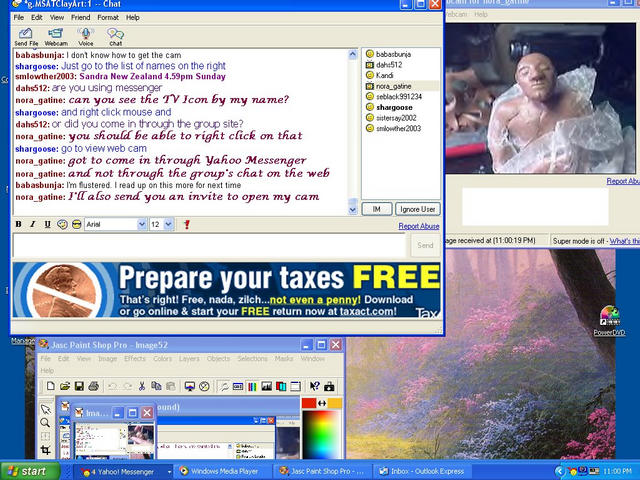Click the Ignore User button
This screenshot has height=480, width=640.
(x=418, y=209)
